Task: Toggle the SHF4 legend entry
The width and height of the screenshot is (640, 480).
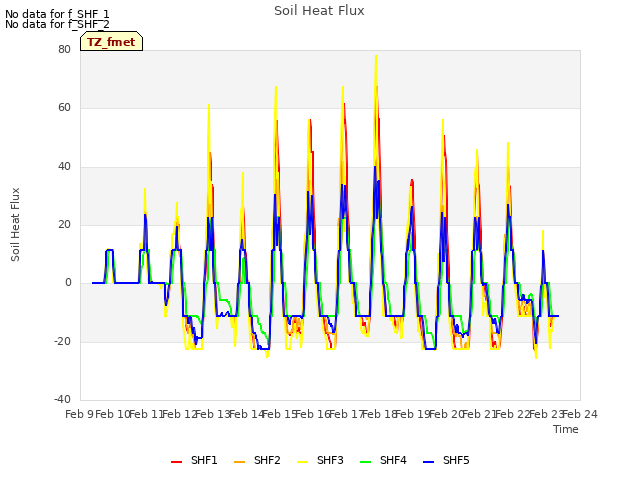Action: click(383, 460)
